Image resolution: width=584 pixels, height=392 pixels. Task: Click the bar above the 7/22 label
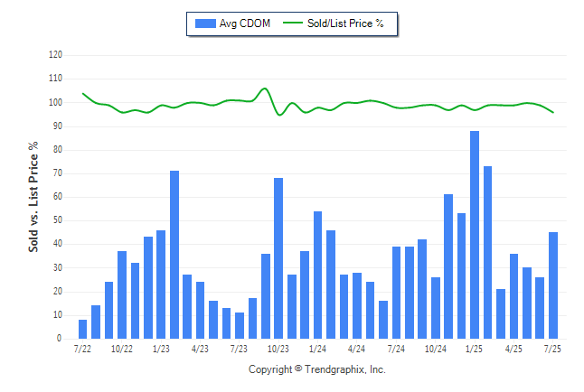coord(82,329)
